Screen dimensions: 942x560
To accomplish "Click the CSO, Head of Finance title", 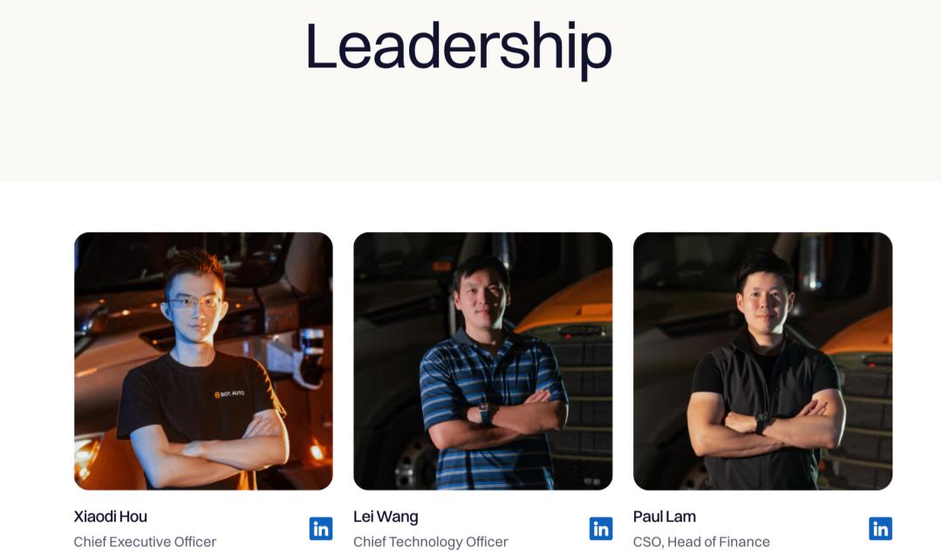I will click(701, 542).
